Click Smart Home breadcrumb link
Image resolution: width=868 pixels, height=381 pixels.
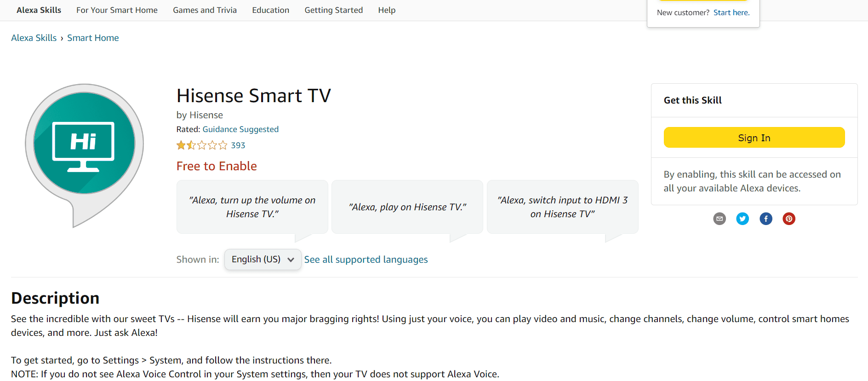pos(93,38)
